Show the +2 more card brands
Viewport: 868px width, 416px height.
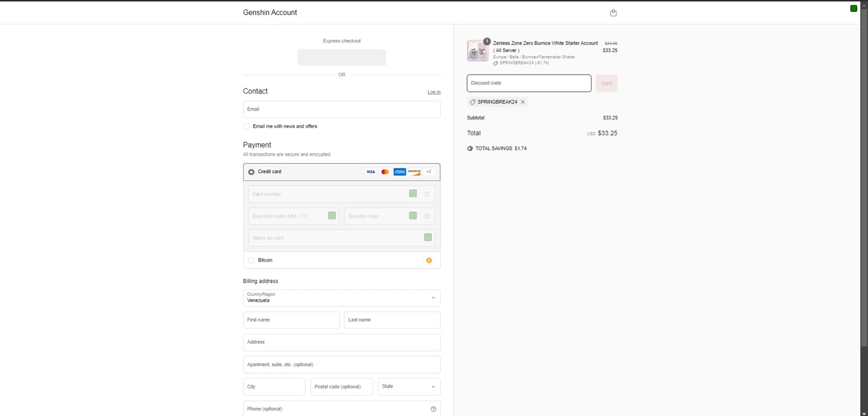(x=429, y=172)
